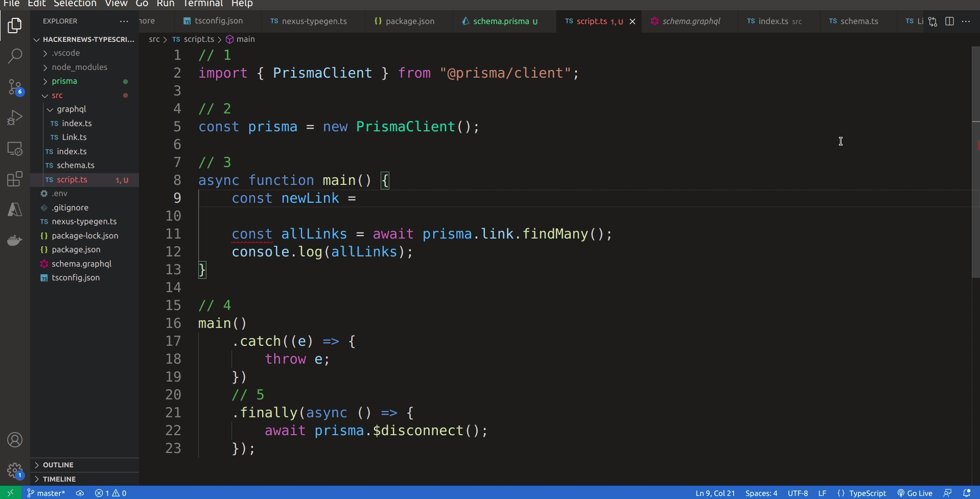Open the Terminal menu
Viewport: 980px width, 499px height.
pyautogui.click(x=203, y=4)
